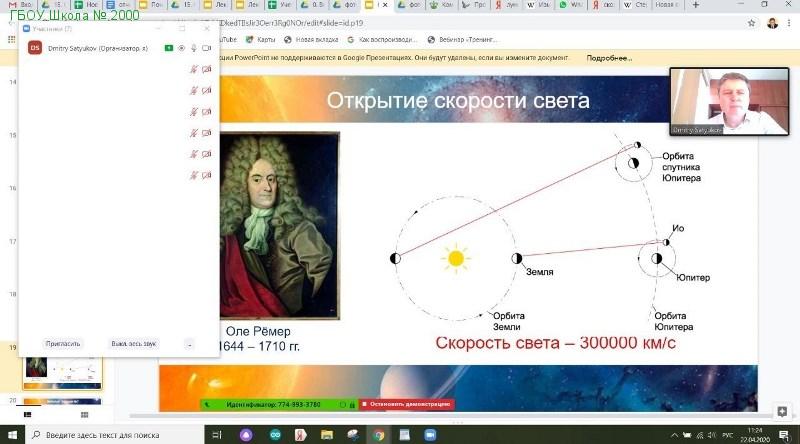Screen dimensions: 800x444
Task: Open the Подробнее link in the yellow banner
Action: (x=609, y=58)
